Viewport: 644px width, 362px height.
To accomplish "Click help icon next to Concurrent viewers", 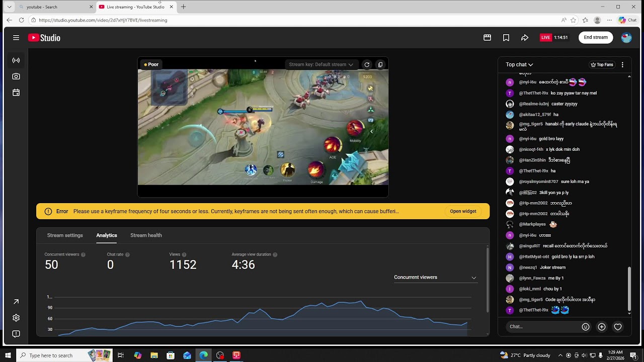I will pos(83,255).
